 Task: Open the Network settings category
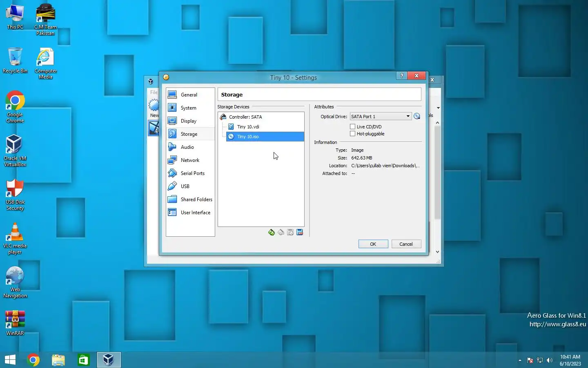coord(190,160)
